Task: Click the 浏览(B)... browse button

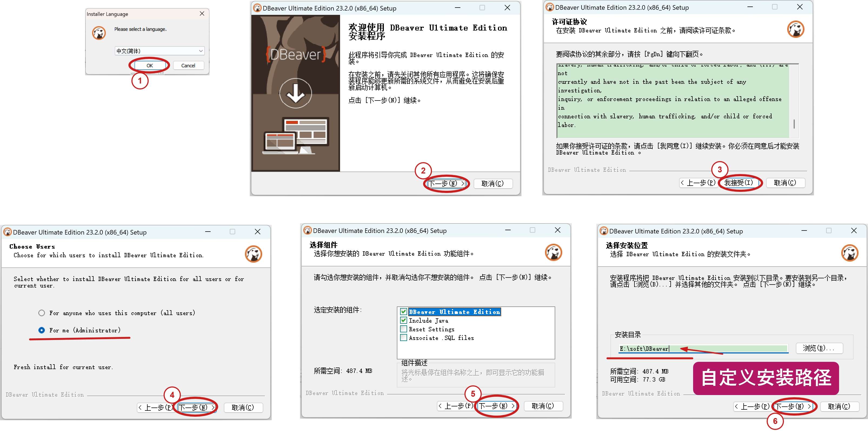Action: (819, 348)
